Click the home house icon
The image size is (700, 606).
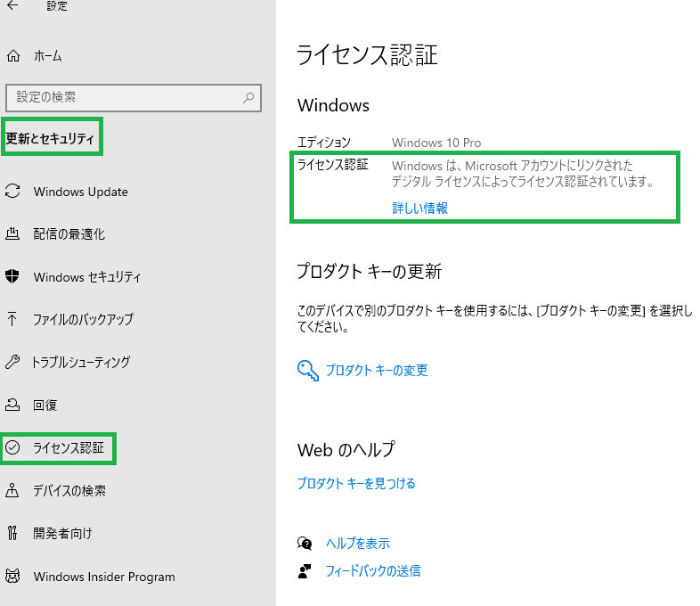13,56
